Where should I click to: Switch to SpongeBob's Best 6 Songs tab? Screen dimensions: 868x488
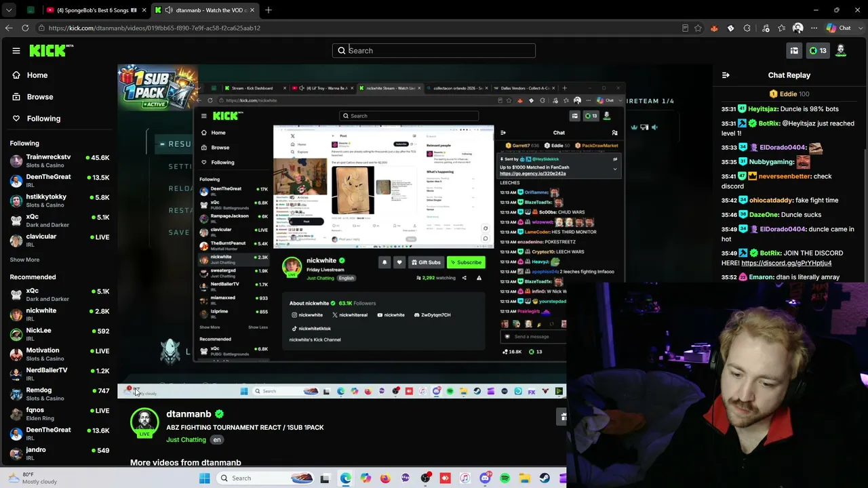(x=95, y=10)
